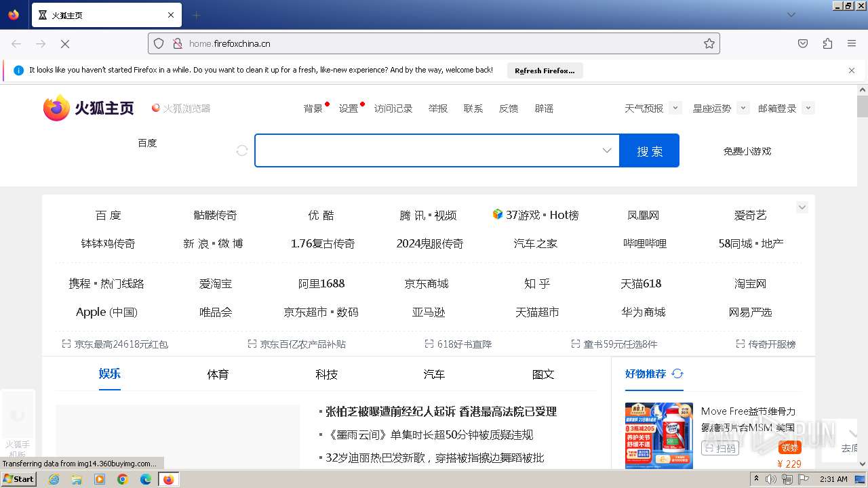Click the Move Free product thumbnail

tap(659, 435)
